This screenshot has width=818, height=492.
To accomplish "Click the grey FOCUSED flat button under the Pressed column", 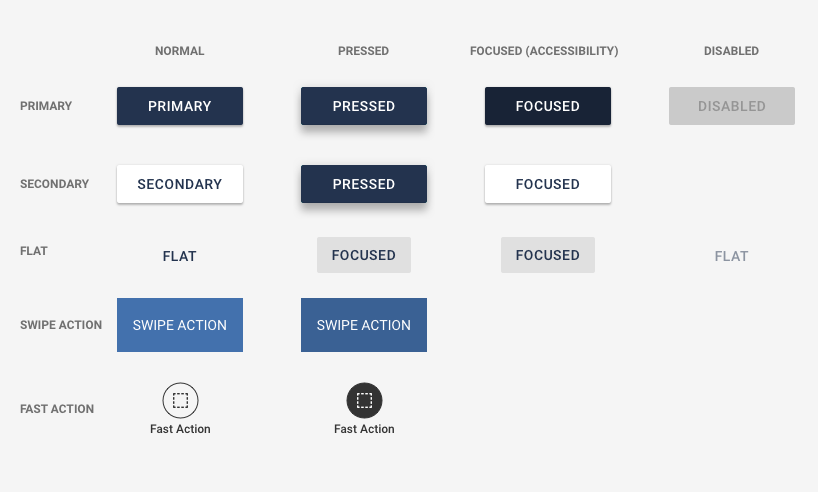I will click(364, 255).
